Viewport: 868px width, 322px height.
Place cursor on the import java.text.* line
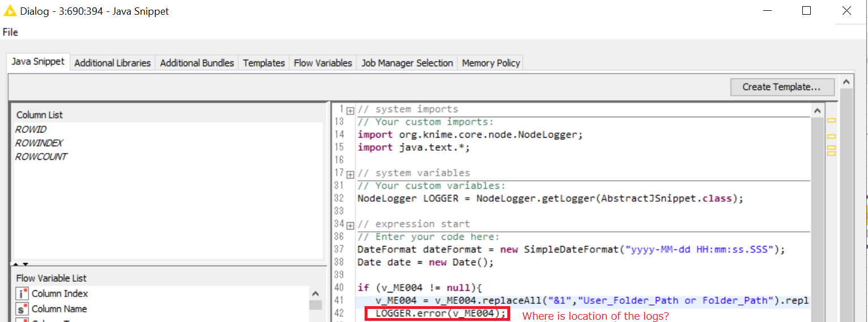pyautogui.click(x=414, y=147)
